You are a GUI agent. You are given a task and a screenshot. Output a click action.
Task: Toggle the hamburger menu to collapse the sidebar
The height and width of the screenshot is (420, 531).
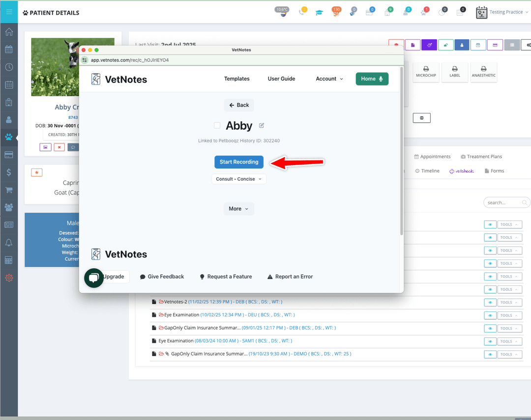click(x=9, y=12)
